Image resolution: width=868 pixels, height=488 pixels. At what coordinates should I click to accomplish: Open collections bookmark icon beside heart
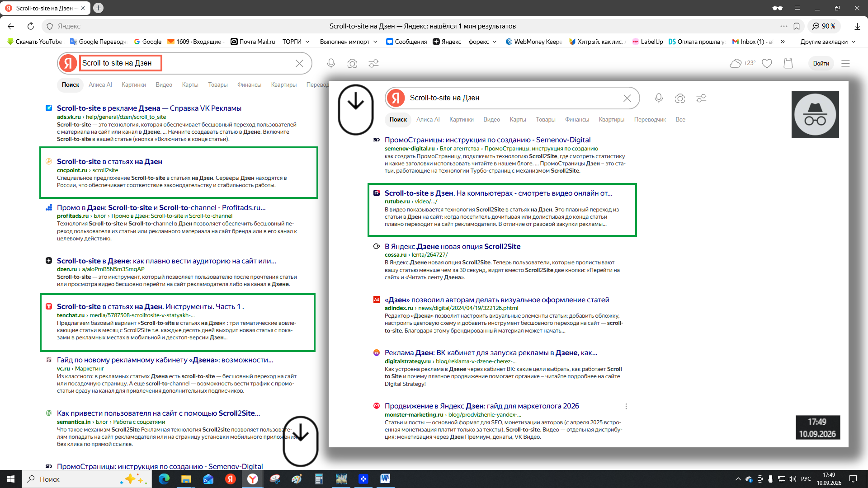pos(788,63)
